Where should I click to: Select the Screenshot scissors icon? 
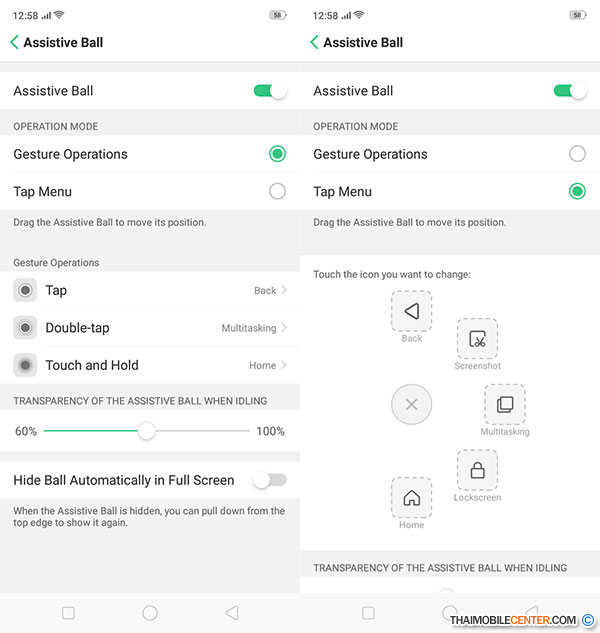pos(477,339)
